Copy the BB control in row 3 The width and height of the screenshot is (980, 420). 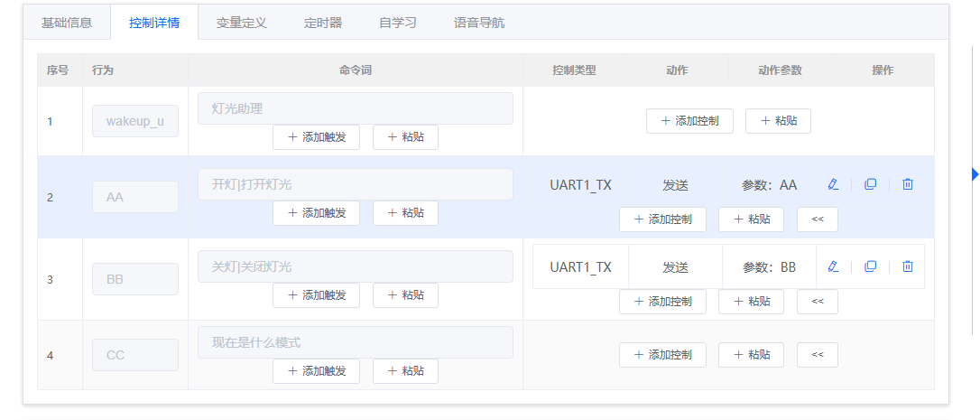[x=870, y=266]
